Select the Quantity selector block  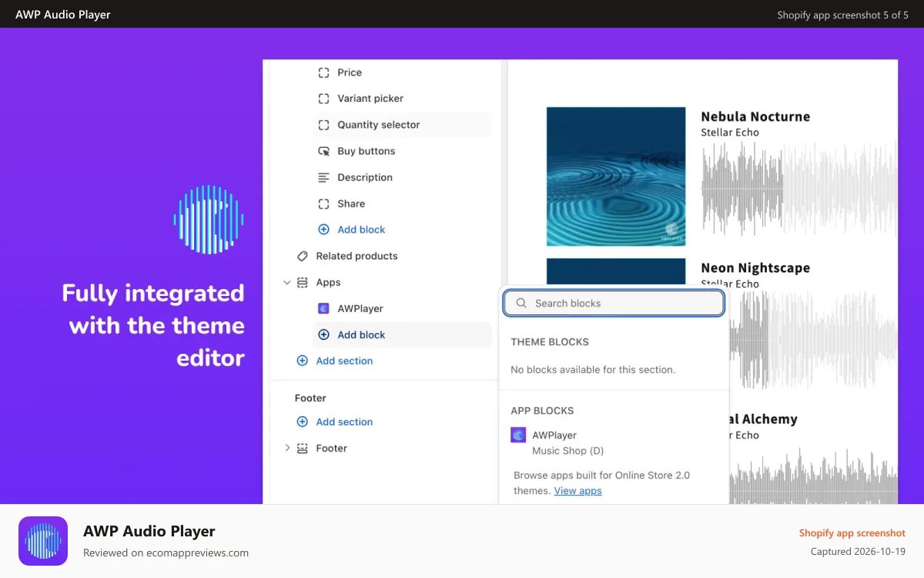point(403,125)
